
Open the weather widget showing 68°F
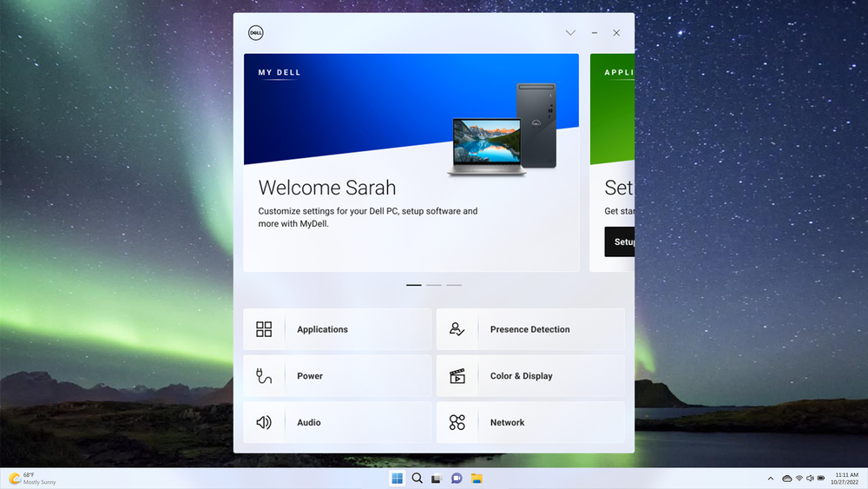pyautogui.click(x=32, y=479)
